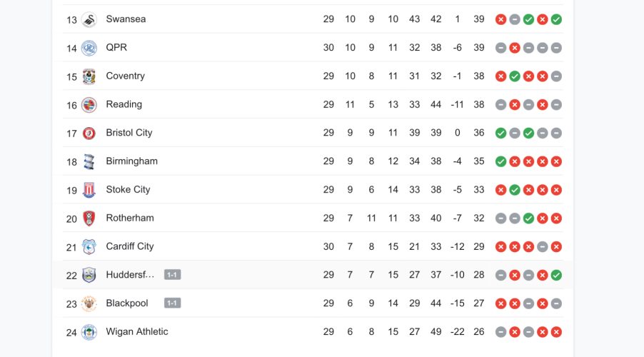
Task: Click Rotherham's green win form icon
Action: pos(528,218)
